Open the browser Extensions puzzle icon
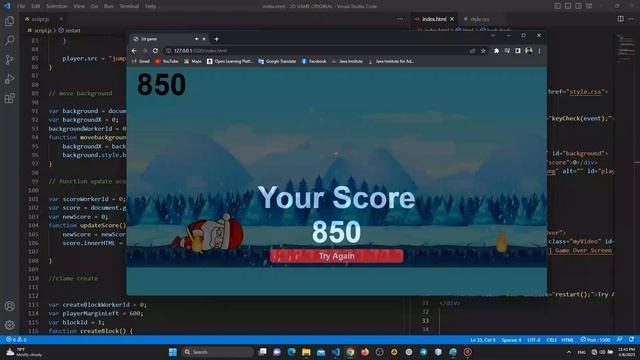640x360 pixels. [x=496, y=51]
